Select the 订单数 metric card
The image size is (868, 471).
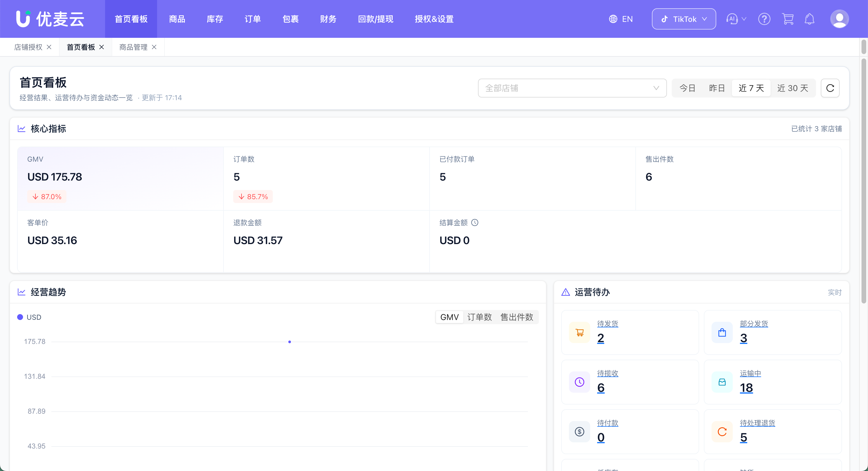pos(326,178)
